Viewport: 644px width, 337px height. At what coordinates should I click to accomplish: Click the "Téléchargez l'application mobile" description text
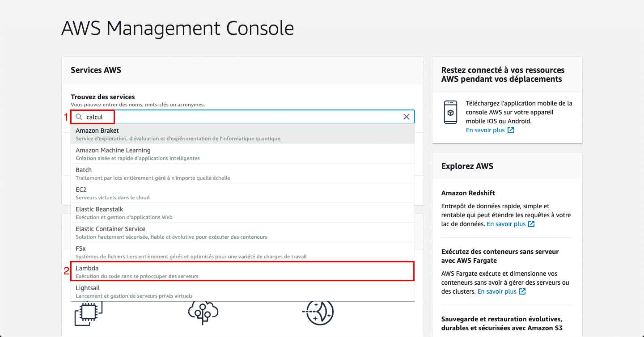[519, 112]
